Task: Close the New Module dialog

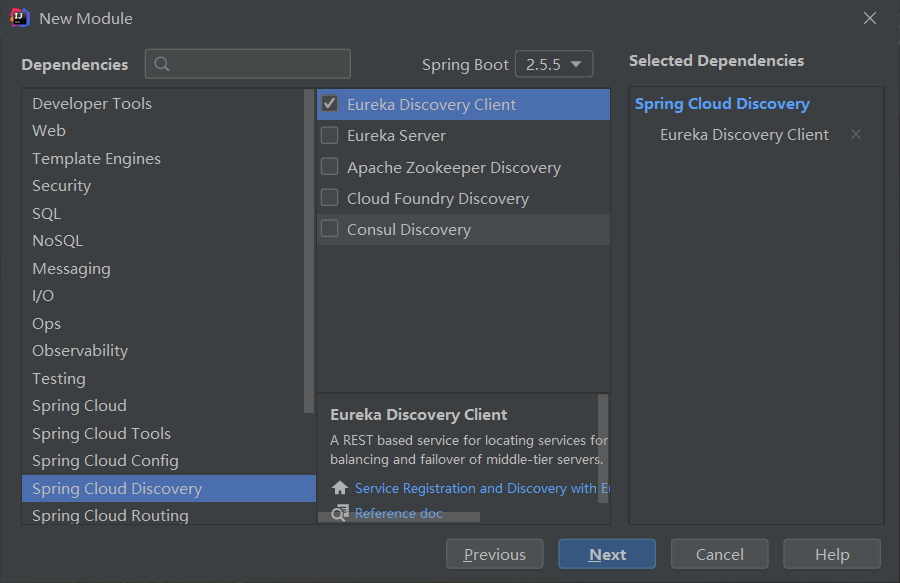Action: [x=870, y=18]
